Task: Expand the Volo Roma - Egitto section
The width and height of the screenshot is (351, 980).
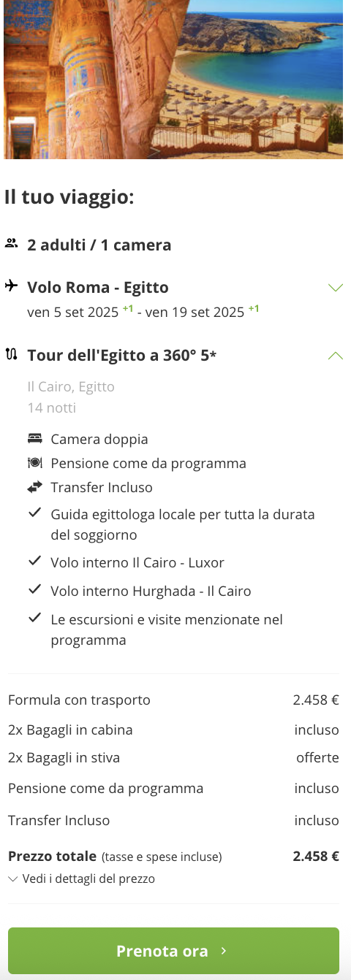Action: pyautogui.click(x=336, y=287)
